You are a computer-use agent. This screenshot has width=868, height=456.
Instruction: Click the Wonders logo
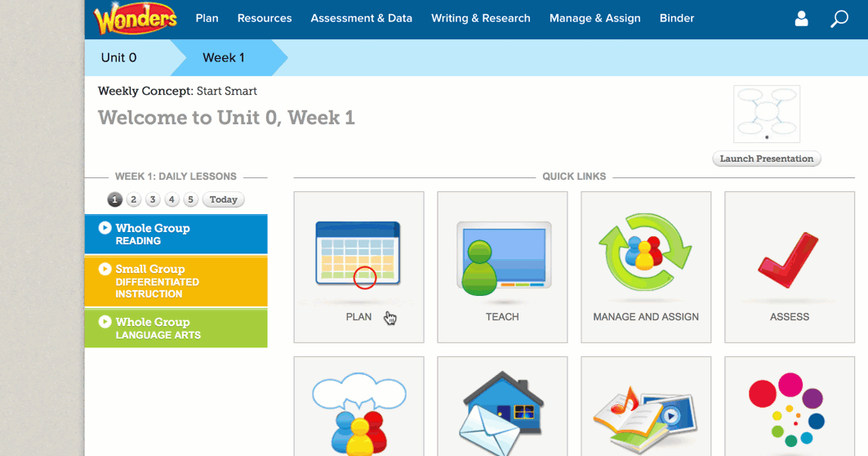coord(136,19)
